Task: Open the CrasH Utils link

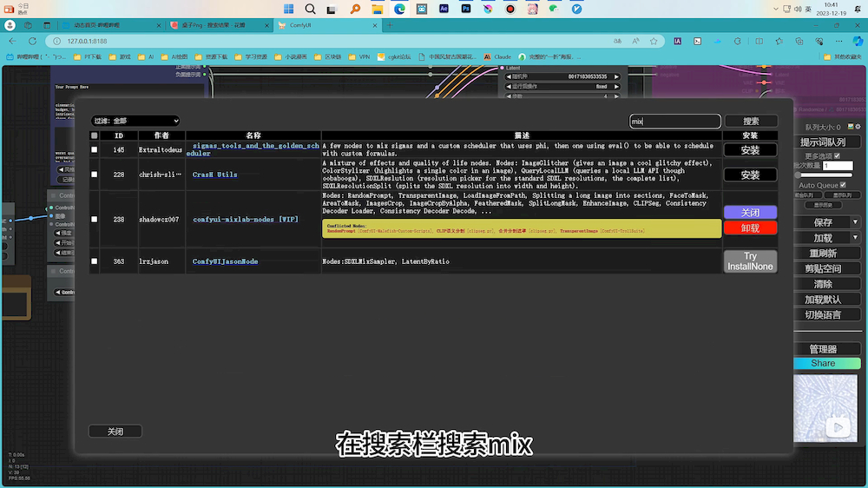Action: [214, 175]
